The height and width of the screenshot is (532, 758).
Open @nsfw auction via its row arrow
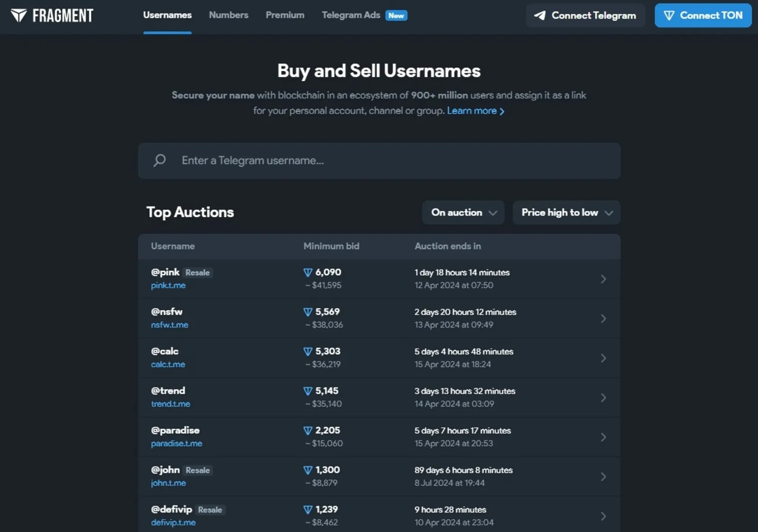pyautogui.click(x=603, y=319)
